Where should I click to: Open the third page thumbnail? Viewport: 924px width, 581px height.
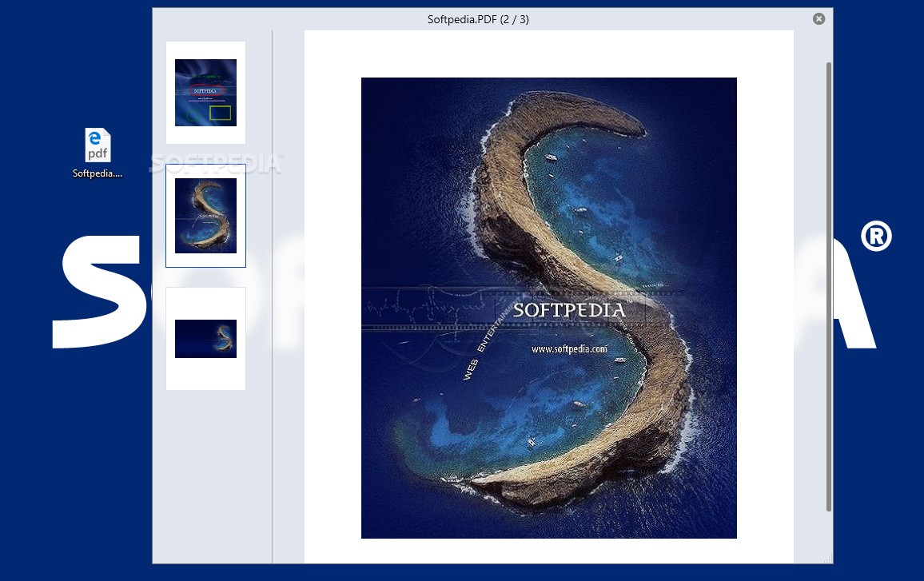coord(205,339)
